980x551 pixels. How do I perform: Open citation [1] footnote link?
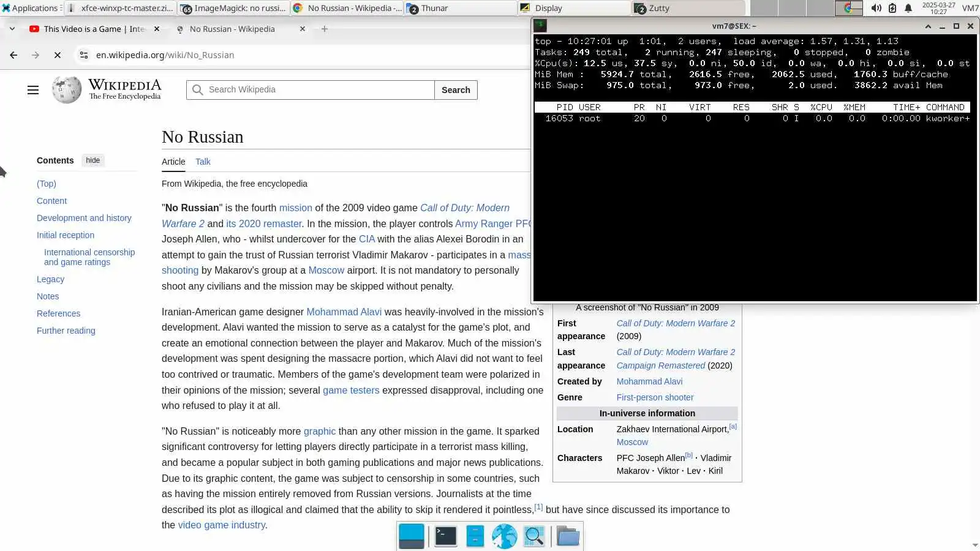[538, 507]
